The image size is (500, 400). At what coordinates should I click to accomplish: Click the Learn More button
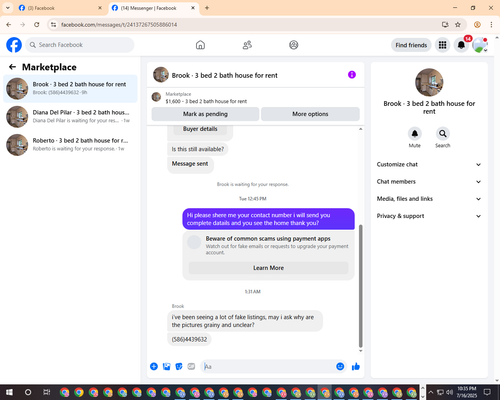268,268
